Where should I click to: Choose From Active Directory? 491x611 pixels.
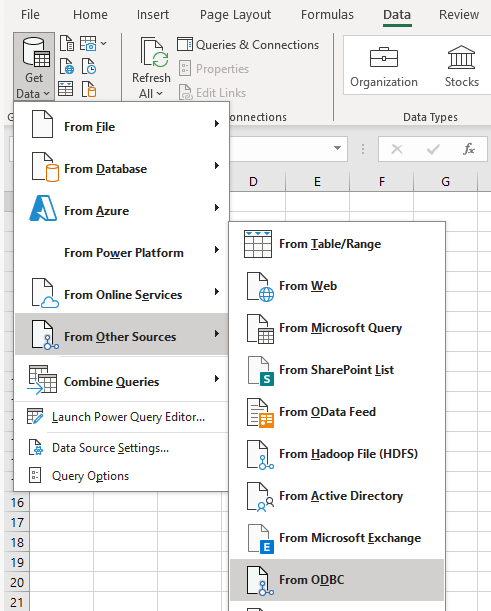pos(337,497)
